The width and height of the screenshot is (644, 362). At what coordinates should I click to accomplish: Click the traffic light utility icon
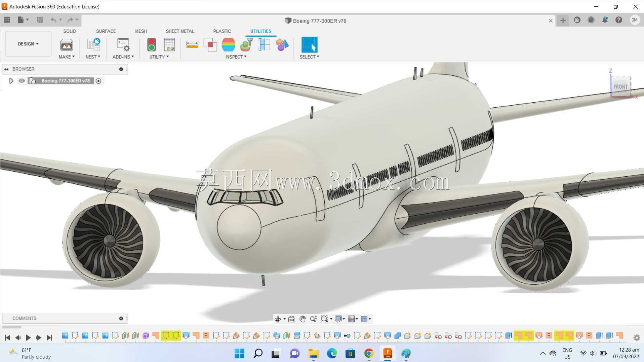152,44
